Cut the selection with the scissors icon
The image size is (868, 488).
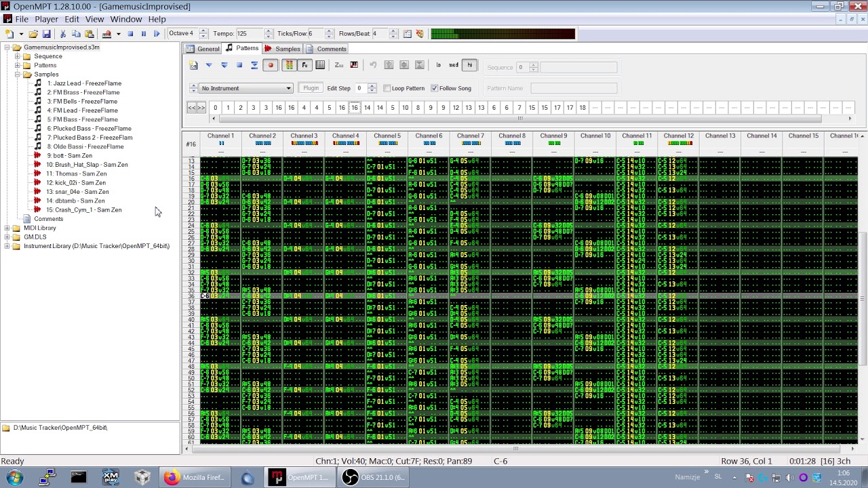point(63,34)
